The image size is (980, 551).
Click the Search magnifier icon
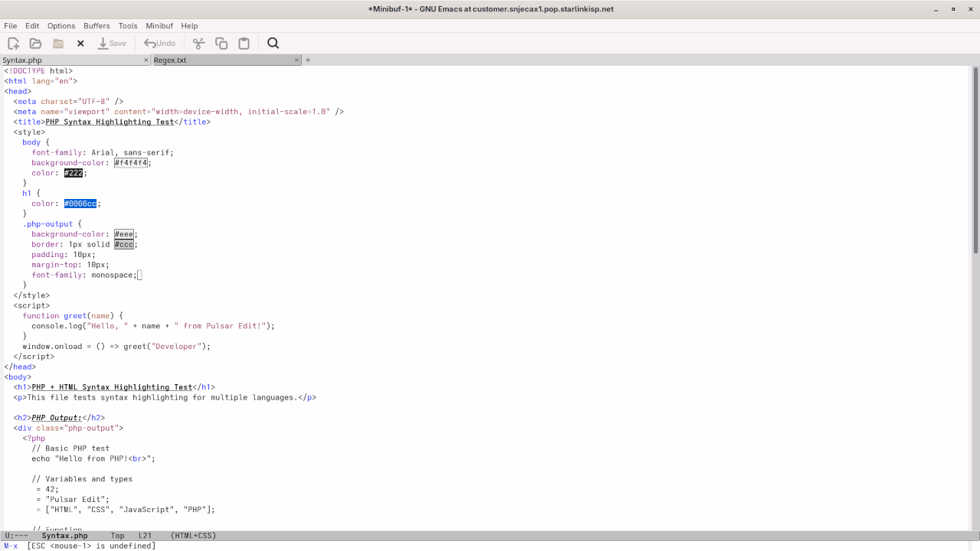pyautogui.click(x=273, y=44)
